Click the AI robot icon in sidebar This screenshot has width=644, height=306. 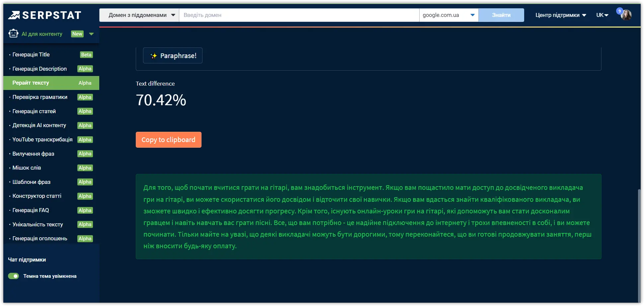click(x=13, y=34)
